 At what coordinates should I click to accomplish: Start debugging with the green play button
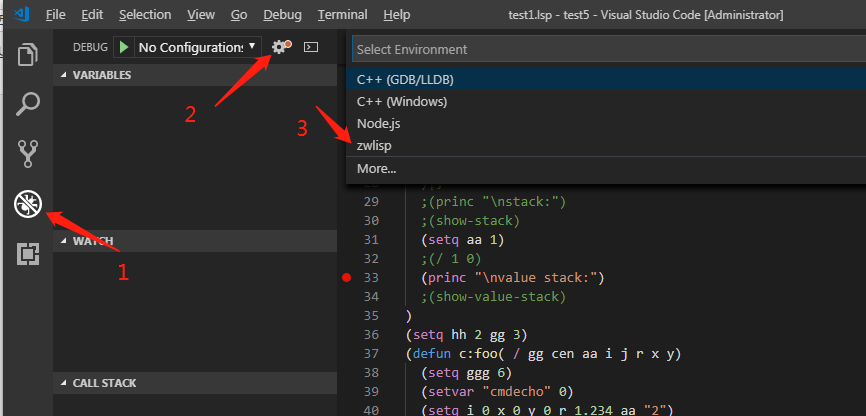(124, 48)
